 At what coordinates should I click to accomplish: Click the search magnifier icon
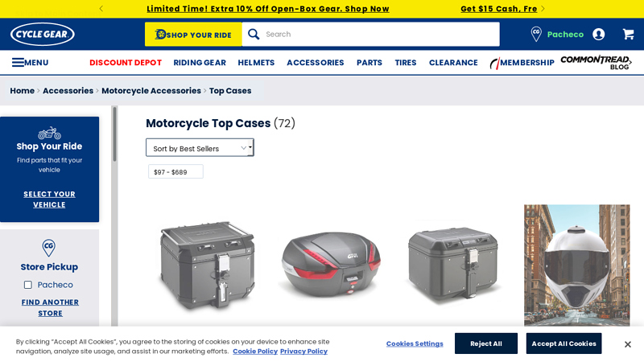254,34
